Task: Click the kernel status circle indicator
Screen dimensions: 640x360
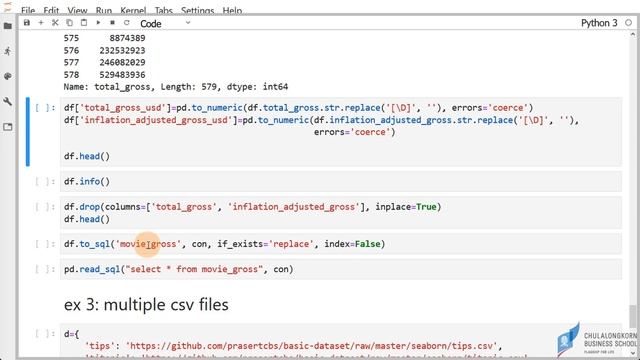Action: pyautogui.click(x=629, y=23)
